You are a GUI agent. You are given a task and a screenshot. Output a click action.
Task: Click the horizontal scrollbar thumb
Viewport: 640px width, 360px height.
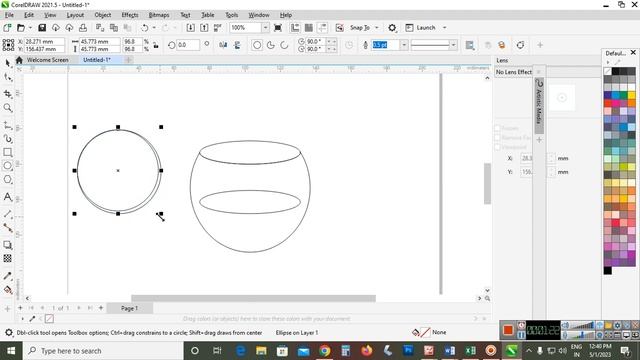(253, 298)
